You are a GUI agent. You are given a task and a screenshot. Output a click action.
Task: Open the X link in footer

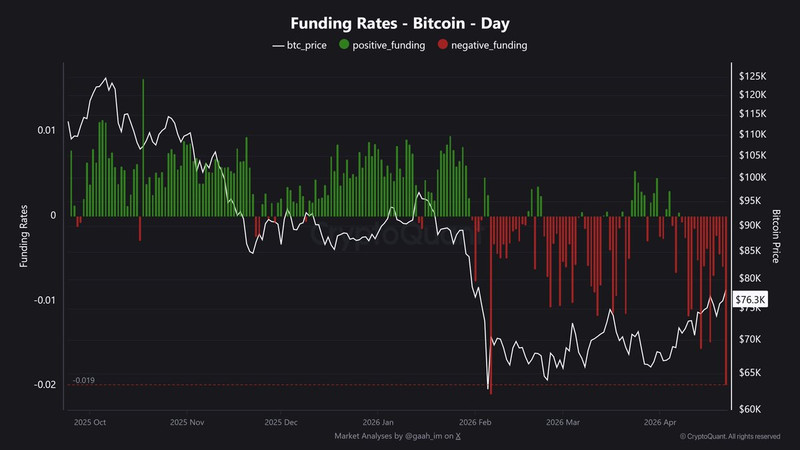[x=458, y=437]
